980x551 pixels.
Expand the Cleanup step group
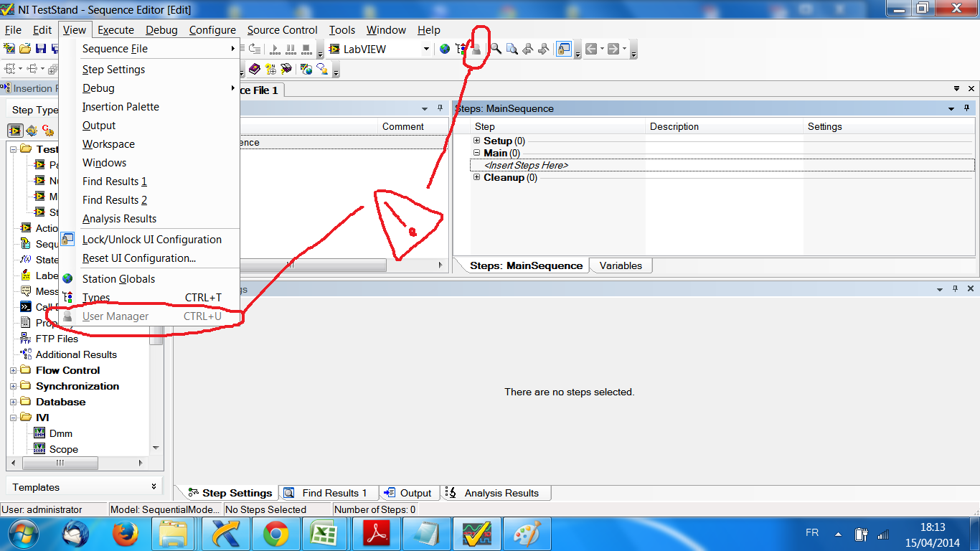477,177
